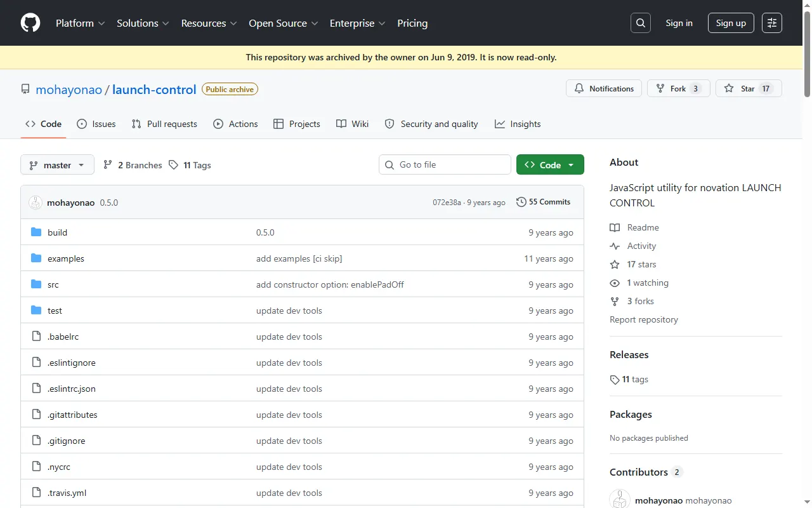
Task: Expand the Enterprise menu
Action: pos(358,23)
